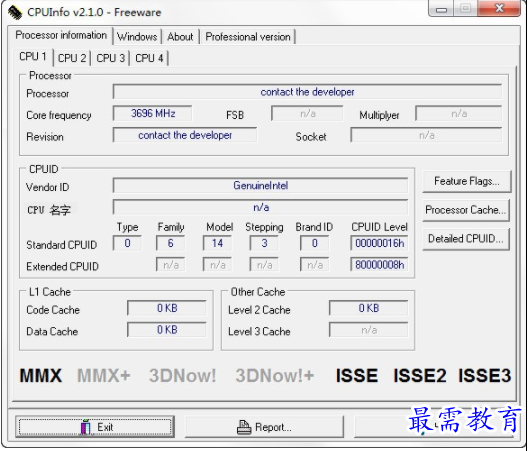Click the ISSE feature indicator
530x451 pixels.
click(x=357, y=376)
